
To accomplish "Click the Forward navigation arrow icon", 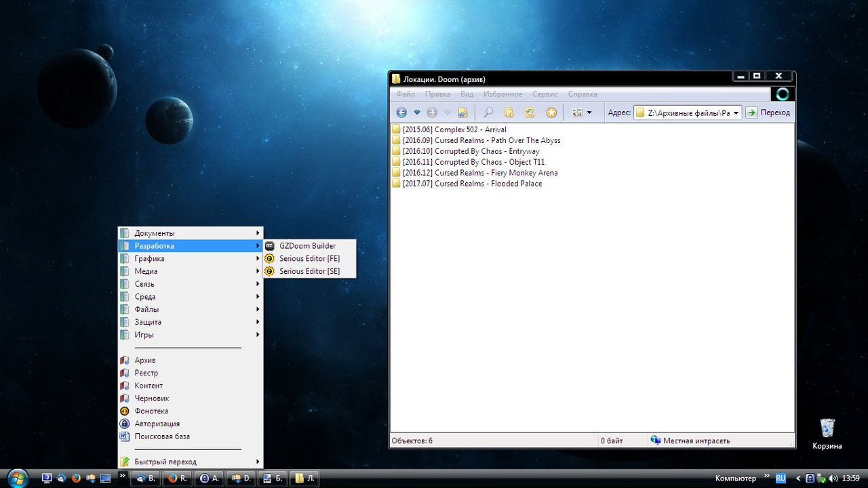I will coord(431,112).
